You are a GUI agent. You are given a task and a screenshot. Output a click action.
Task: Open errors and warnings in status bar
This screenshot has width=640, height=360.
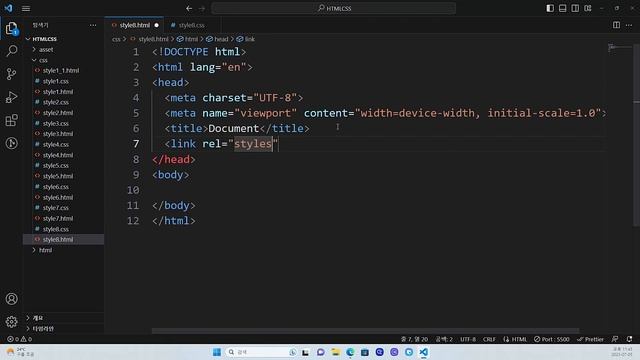click(19, 339)
